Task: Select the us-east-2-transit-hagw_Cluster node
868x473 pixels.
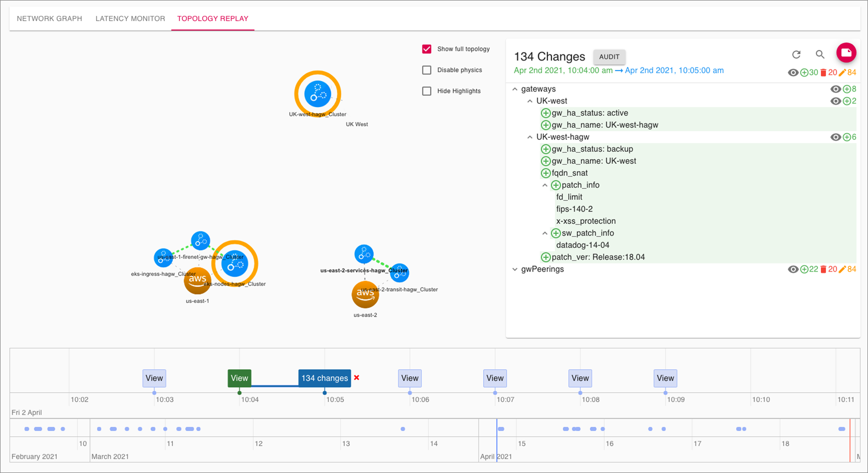Action: pyautogui.click(x=399, y=273)
